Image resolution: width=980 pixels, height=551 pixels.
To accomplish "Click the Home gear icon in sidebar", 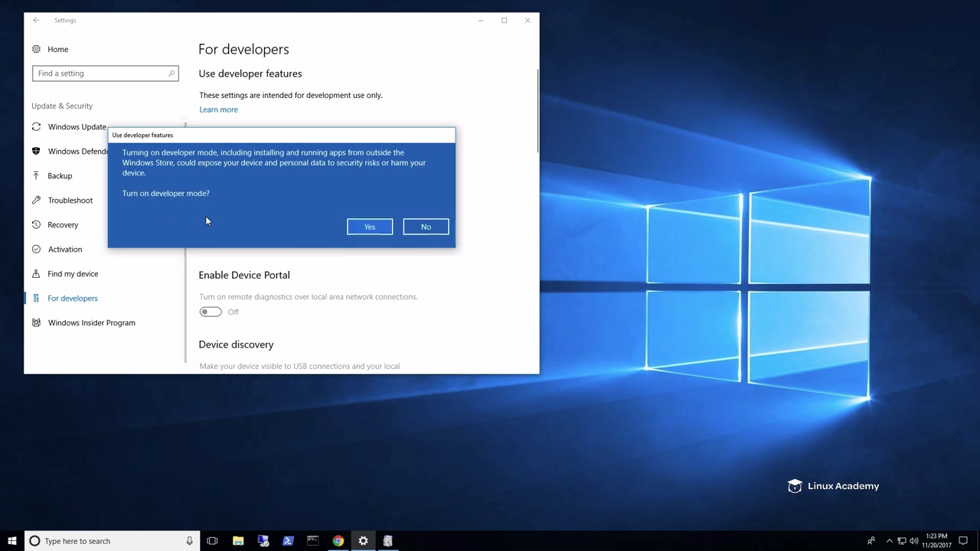I will [x=36, y=49].
